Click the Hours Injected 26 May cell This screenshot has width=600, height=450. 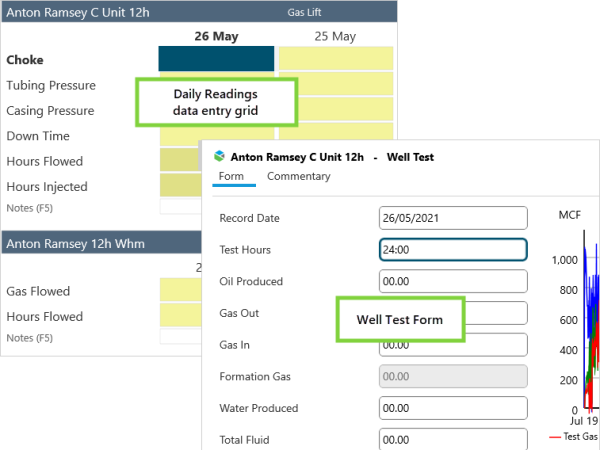pos(179,186)
